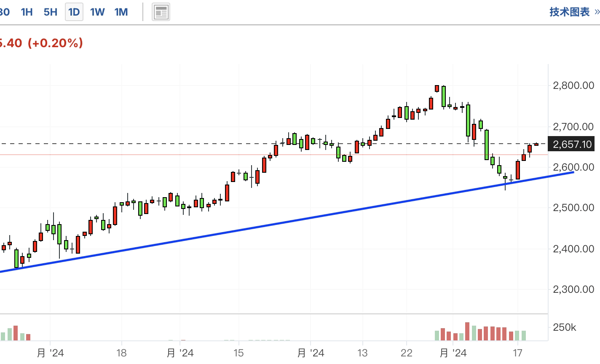The width and height of the screenshot is (600, 364).
Task: Open the chart layout icon
Action: click(161, 12)
